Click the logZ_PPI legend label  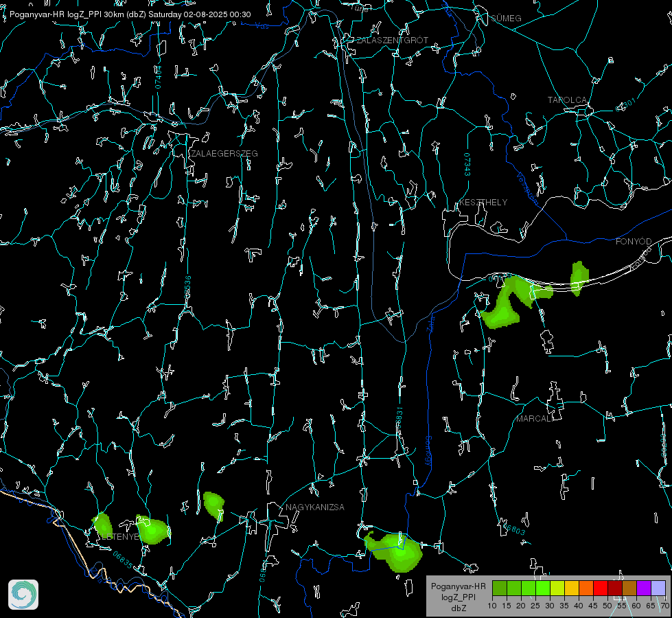tap(459, 597)
